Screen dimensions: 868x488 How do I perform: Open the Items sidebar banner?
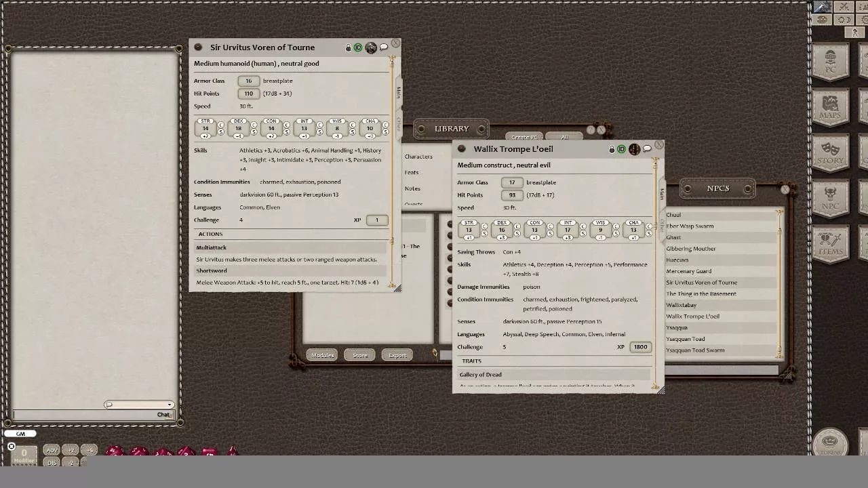point(831,244)
